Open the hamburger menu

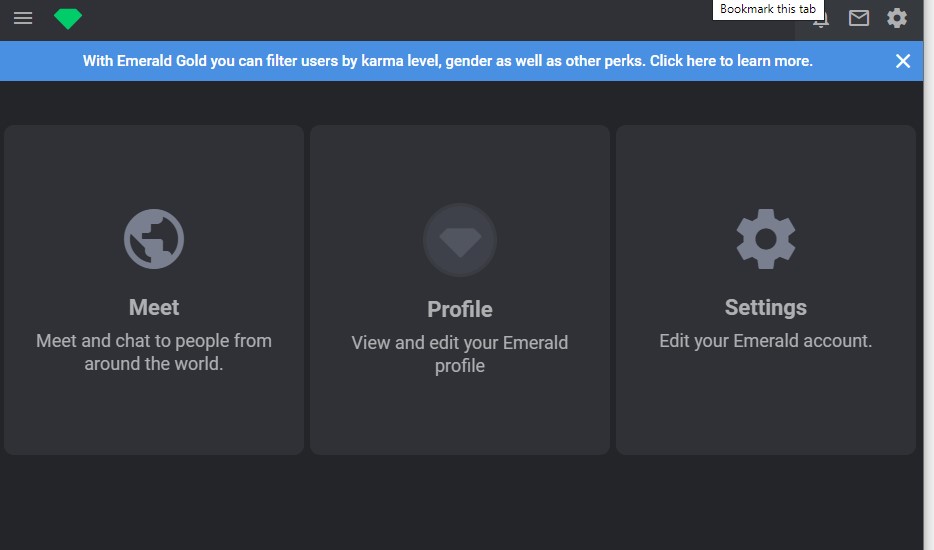(x=23, y=18)
